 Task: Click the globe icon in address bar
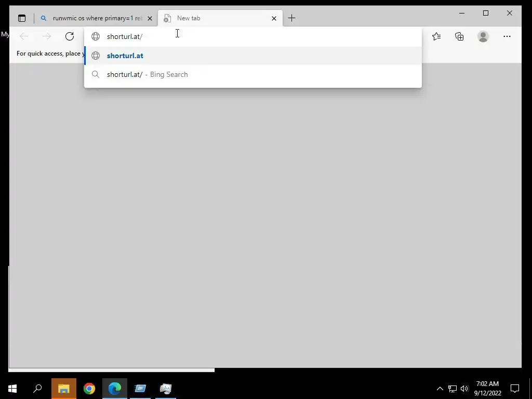(x=96, y=36)
